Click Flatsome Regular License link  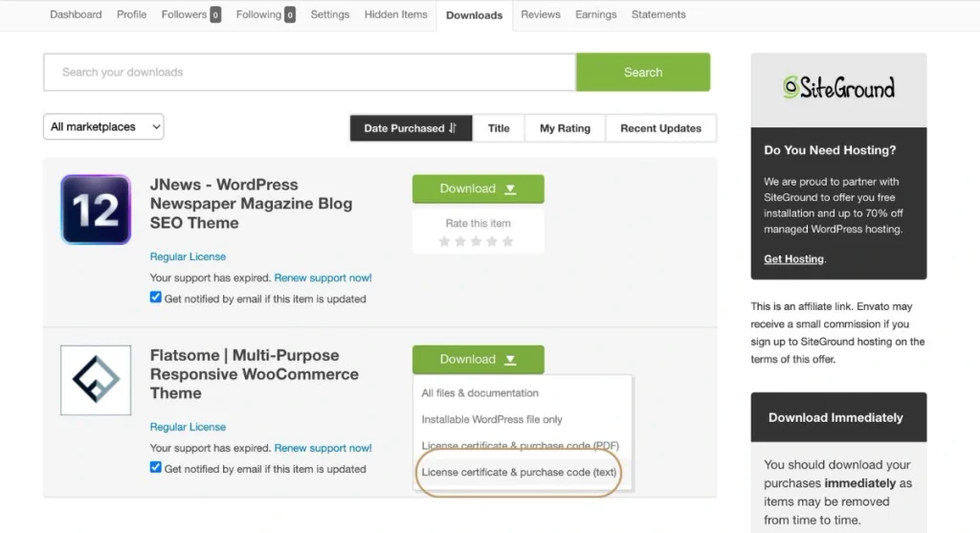(x=188, y=427)
